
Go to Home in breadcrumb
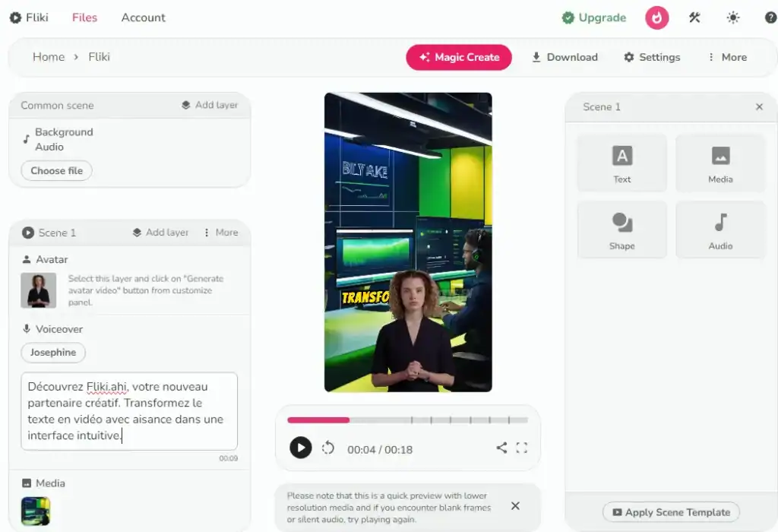tap(49, 57)
